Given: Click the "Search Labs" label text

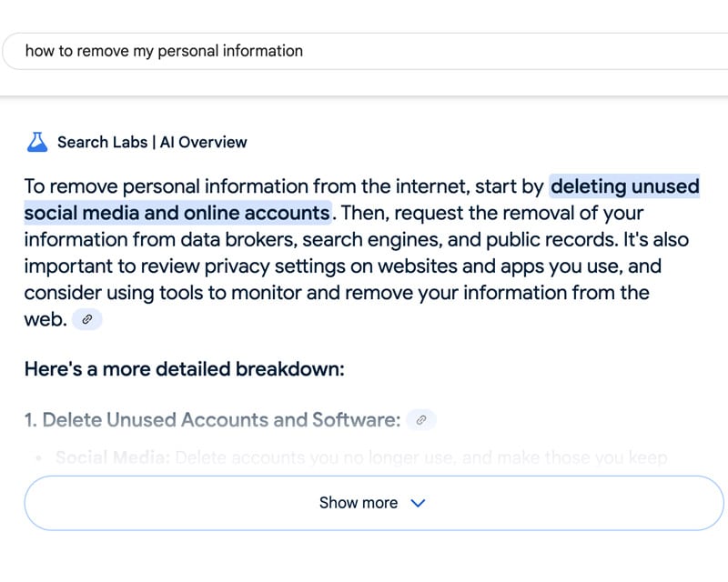Looking at the screenshot, I should coord(102,142).
